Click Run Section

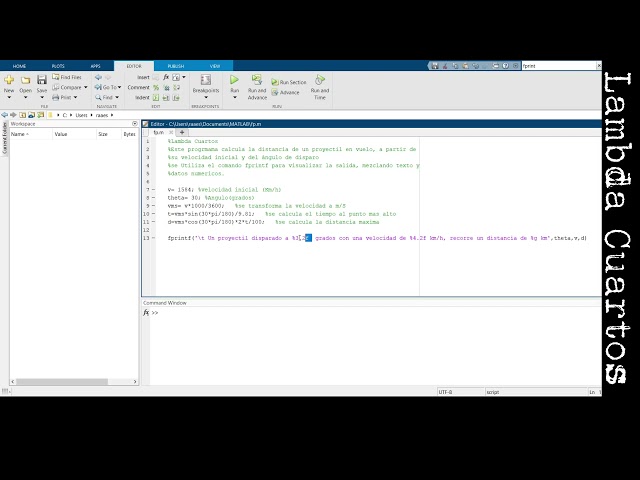point(289,82)
